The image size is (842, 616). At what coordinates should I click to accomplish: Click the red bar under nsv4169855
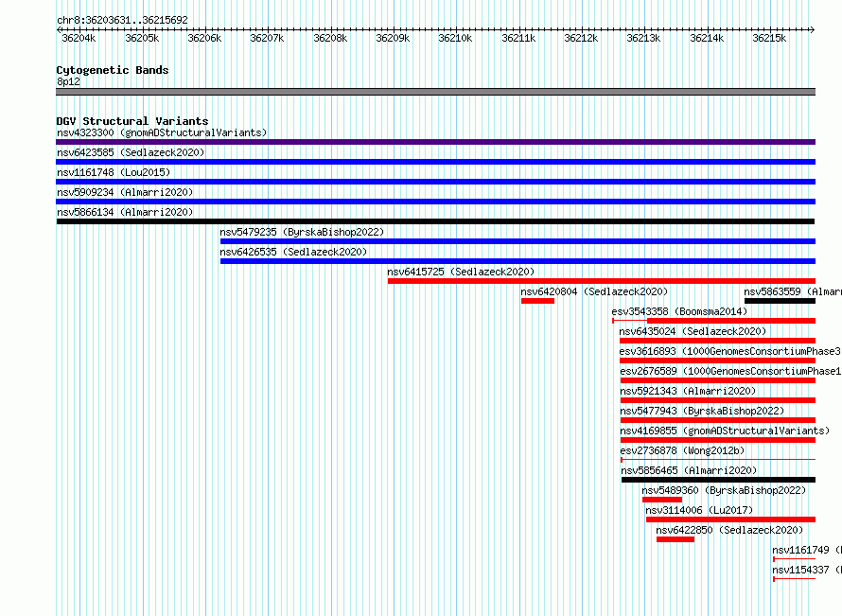pos(718,440)
